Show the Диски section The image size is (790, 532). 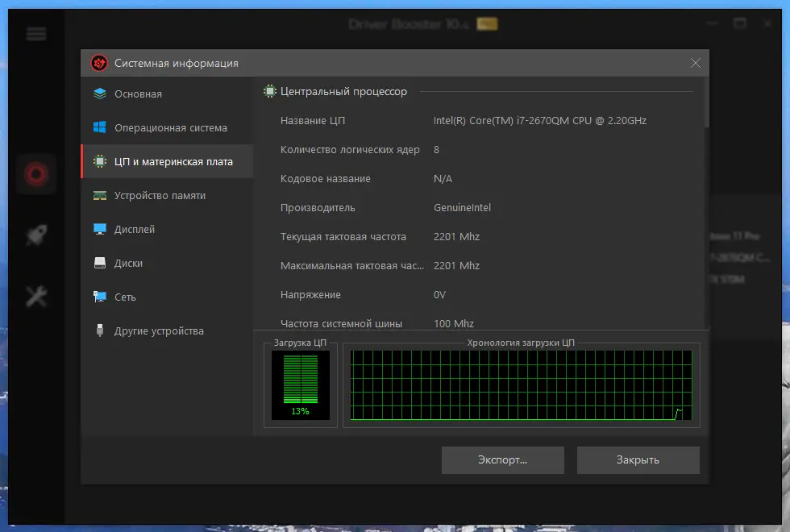tap(168, 263)
